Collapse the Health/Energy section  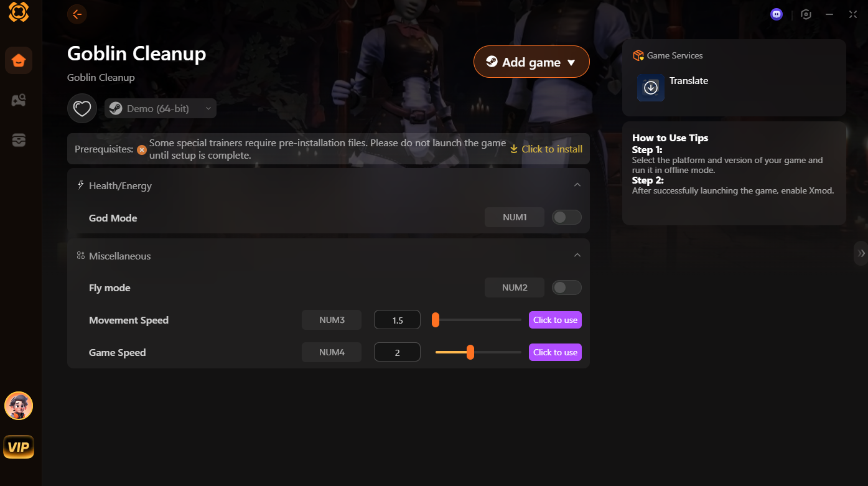[x=577, y=185]
